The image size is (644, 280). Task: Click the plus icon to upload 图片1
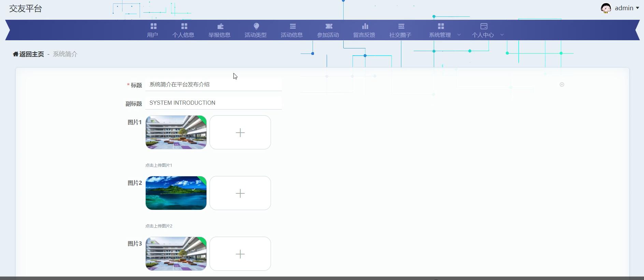[240, 132]
